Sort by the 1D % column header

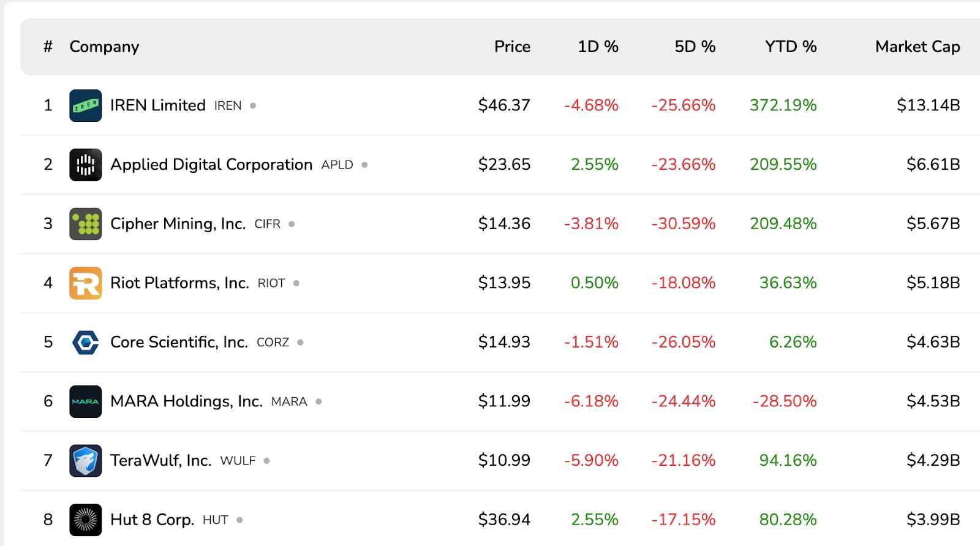tap(598, 47)
